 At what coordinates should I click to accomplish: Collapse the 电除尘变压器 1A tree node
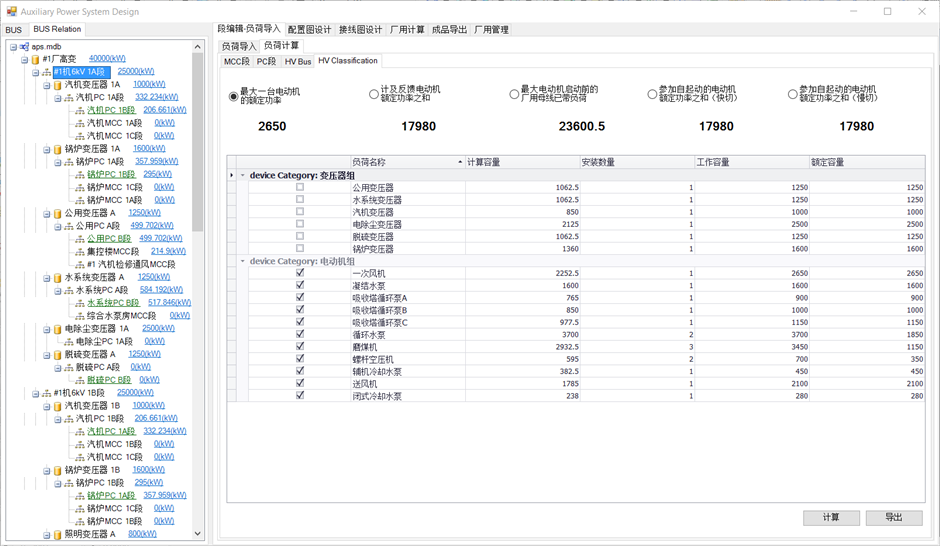tap(47, 329)
